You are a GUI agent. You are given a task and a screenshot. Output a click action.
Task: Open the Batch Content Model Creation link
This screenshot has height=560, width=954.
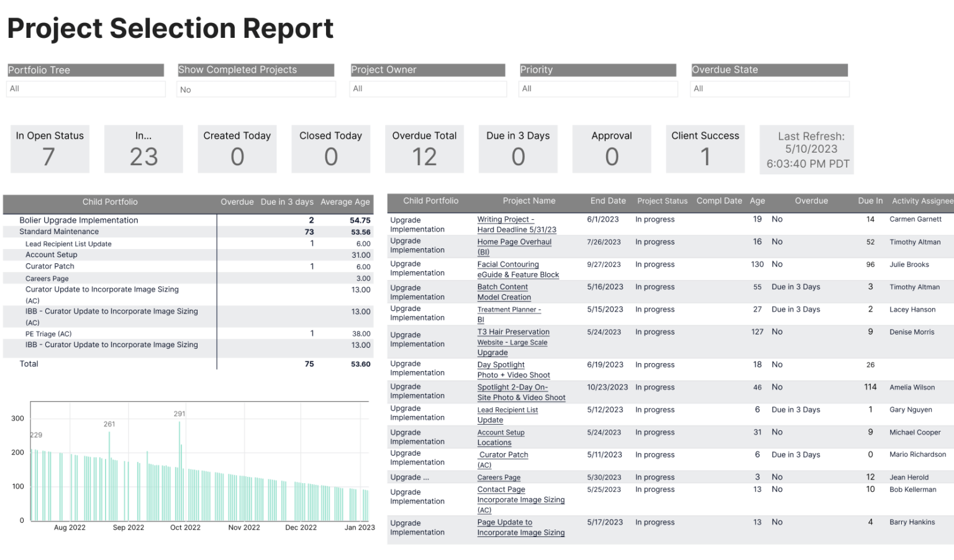(504, 292)
